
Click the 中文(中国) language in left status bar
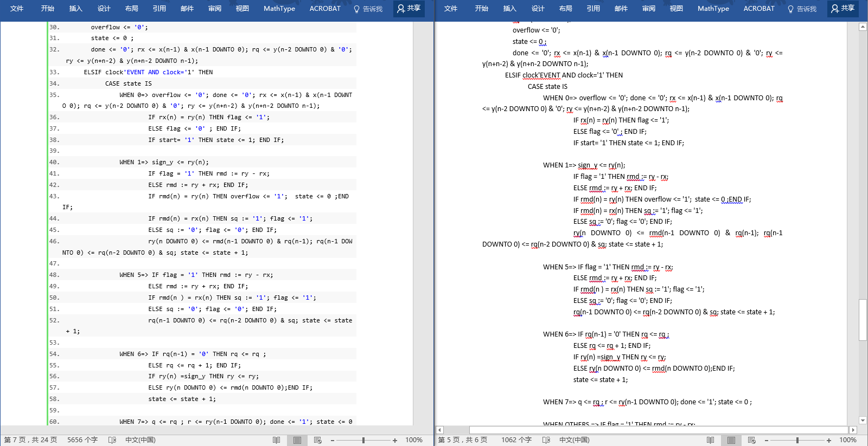(x=141, y=440)
